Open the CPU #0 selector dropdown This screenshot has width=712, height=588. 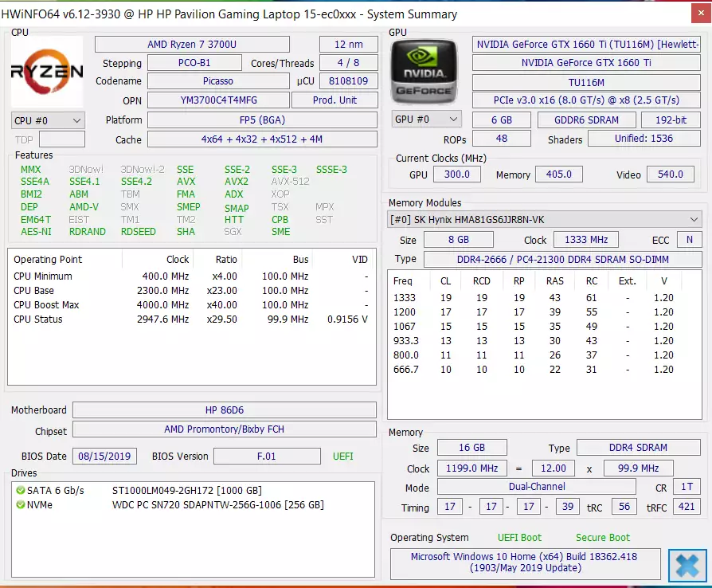(48, 120)
